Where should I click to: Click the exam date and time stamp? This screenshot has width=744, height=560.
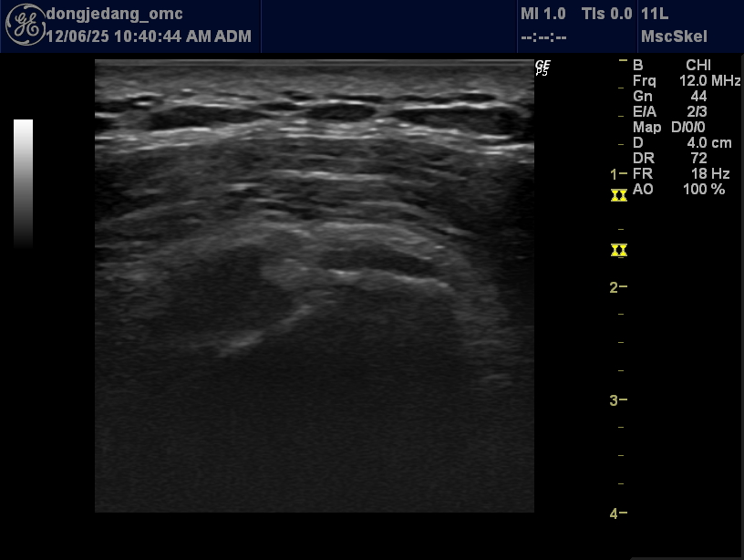point(149,37)
